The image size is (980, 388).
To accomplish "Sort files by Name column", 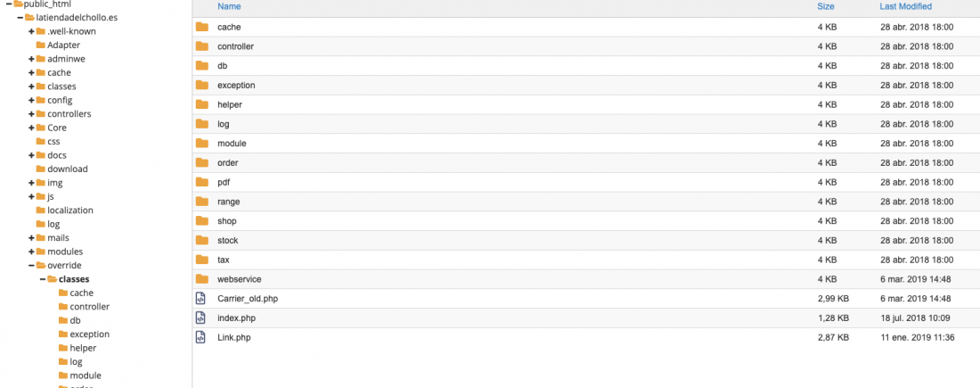I will pyautogui.click(x=229, y=6).
